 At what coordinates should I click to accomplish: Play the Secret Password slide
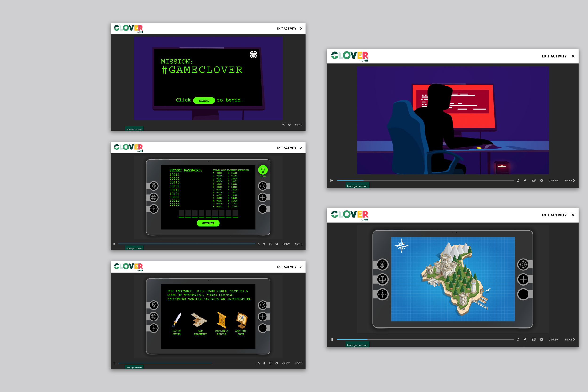click(114, 244)
